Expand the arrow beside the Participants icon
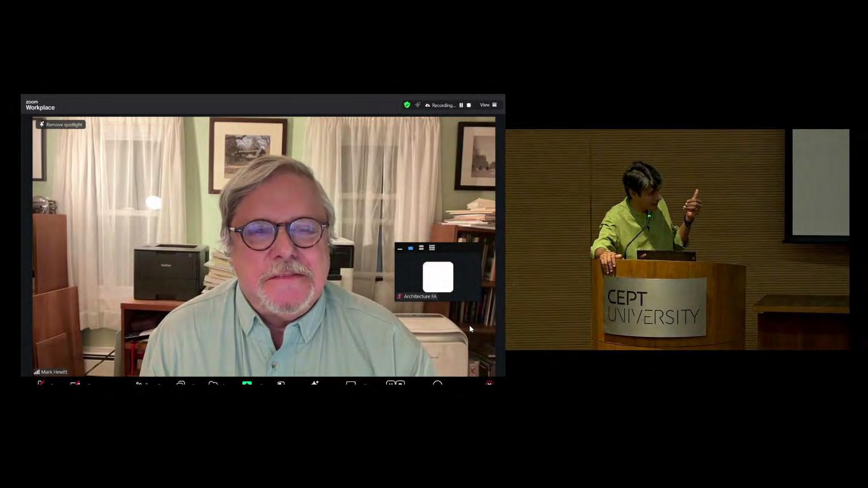The width and height of the screenshot is (868, 488). [159, 384]
